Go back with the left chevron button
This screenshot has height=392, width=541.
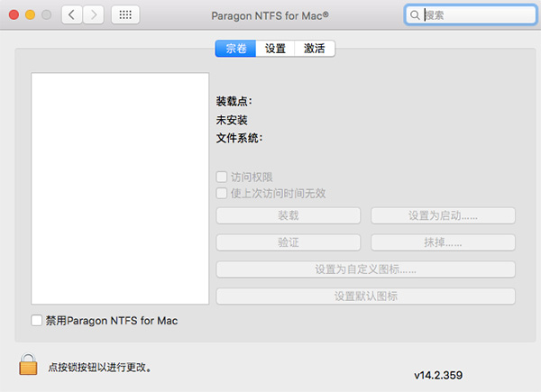(x=72, y=14)
